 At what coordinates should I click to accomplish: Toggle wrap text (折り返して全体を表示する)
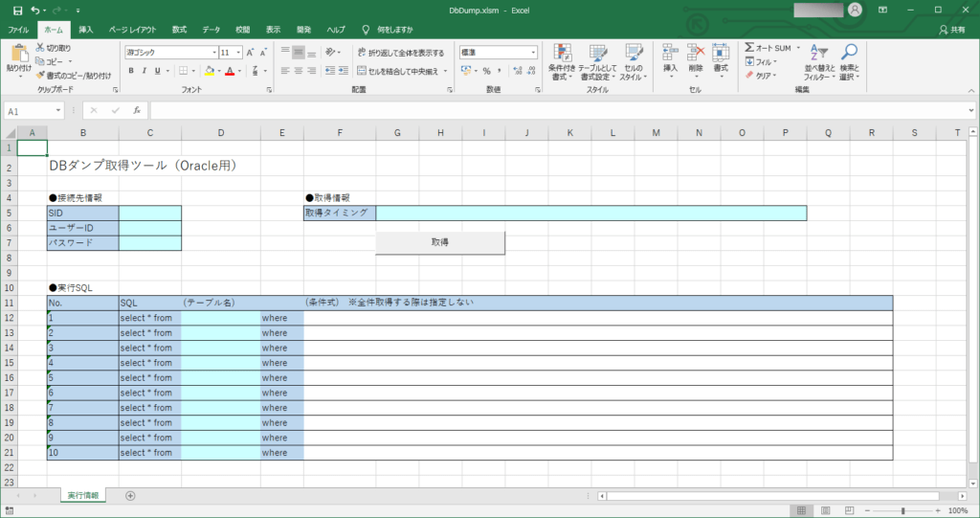coord(401,53)
